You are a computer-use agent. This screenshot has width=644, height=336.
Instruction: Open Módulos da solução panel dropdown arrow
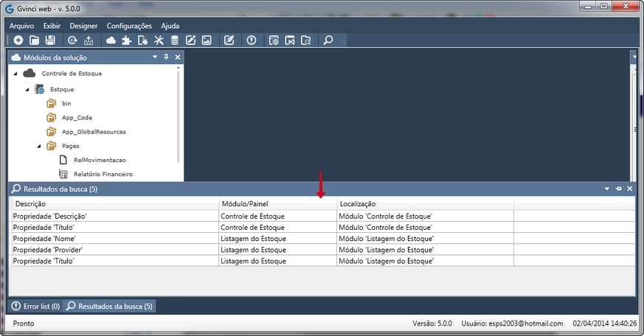click(x=155, y=57)
